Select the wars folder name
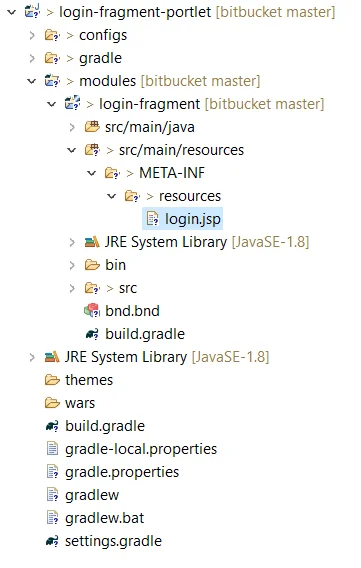 (80, 403)
